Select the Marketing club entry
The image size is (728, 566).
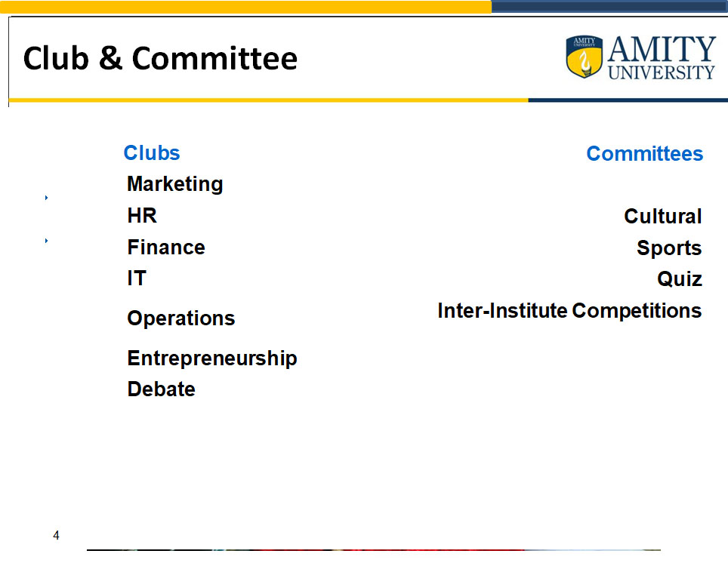(x=175, y=184)
